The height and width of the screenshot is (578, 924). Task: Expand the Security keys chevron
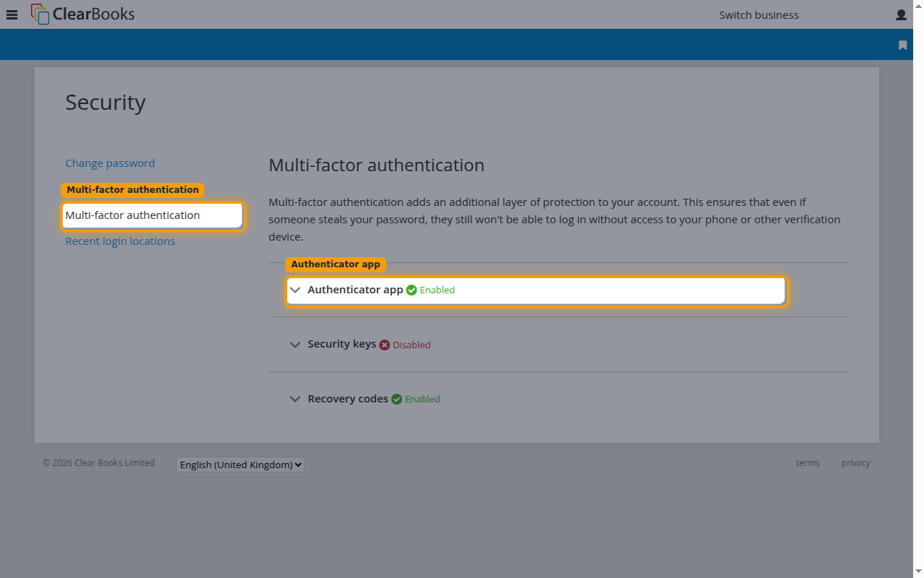295,345
